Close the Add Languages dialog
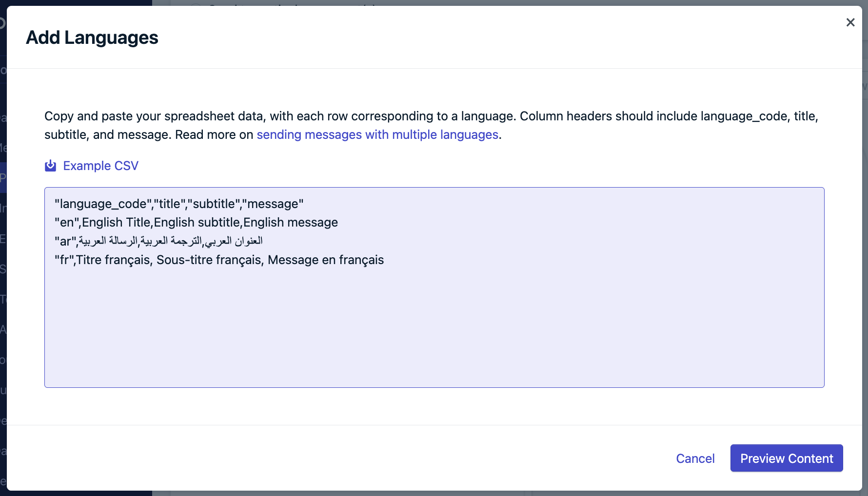 [x=850, y=22]
